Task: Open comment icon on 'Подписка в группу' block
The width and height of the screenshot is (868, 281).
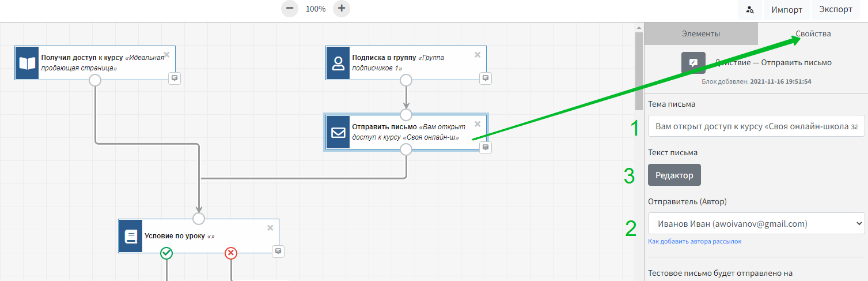Action: [x=486, y=78]
